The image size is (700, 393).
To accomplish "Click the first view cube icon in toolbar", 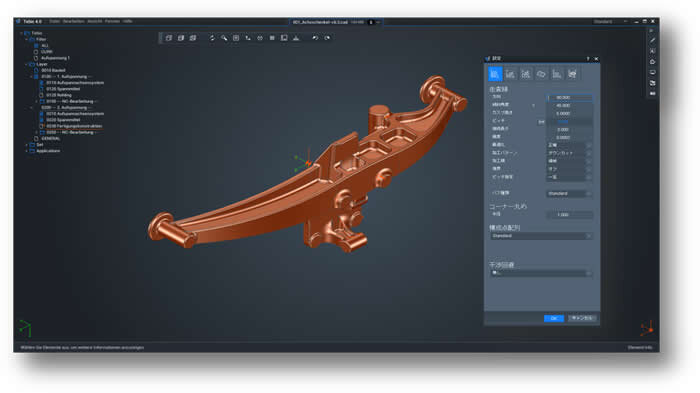I will (169, 38).
